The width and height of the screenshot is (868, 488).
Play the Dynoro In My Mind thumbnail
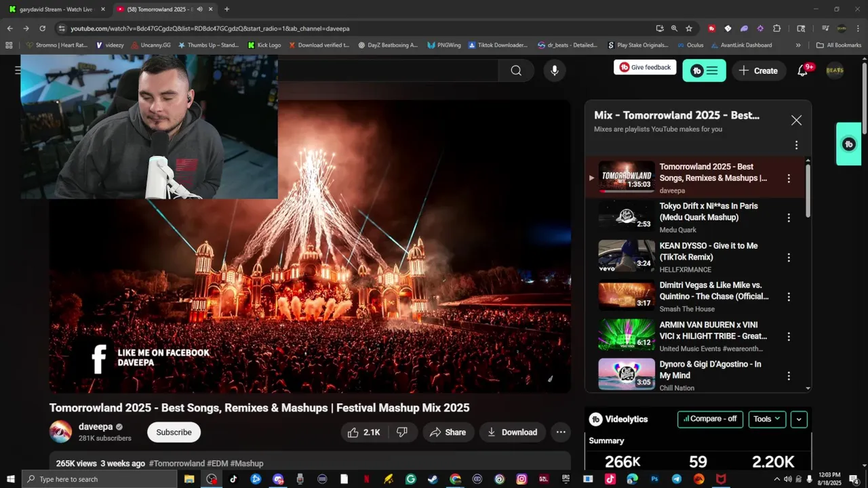627,375
